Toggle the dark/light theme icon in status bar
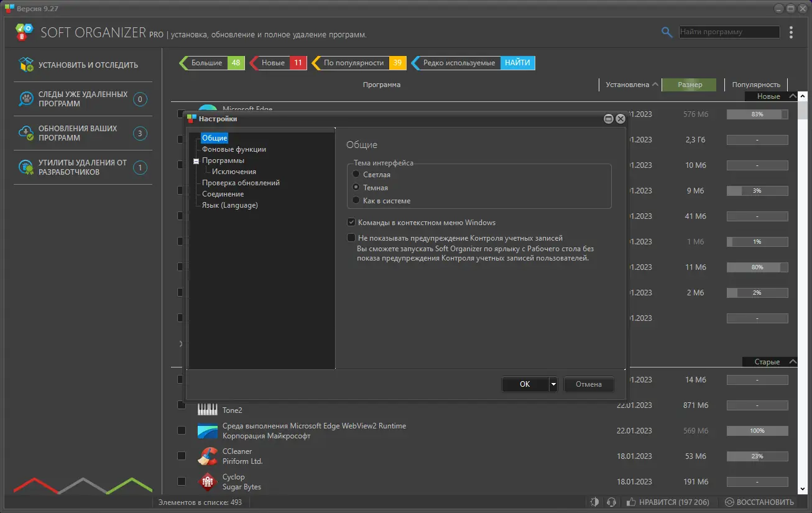 click(594, 502)
